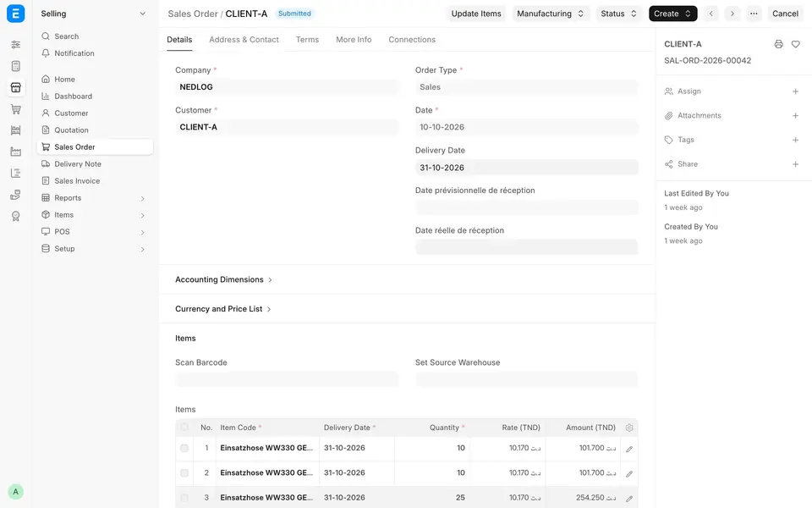This screenshot has height=508, width=812.
Task: Open the Projects chart icon in left rail
Action: [x=15, y=173]
